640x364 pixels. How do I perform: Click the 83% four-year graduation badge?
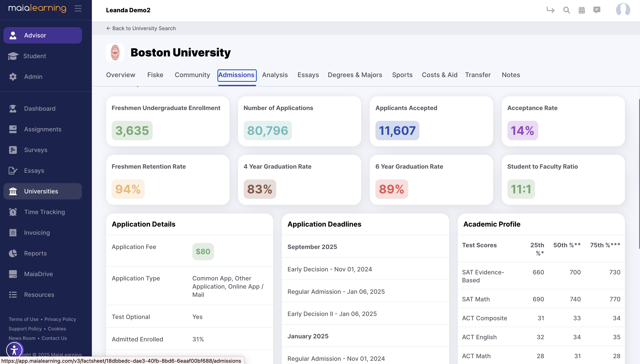click(x=260, y=189)
